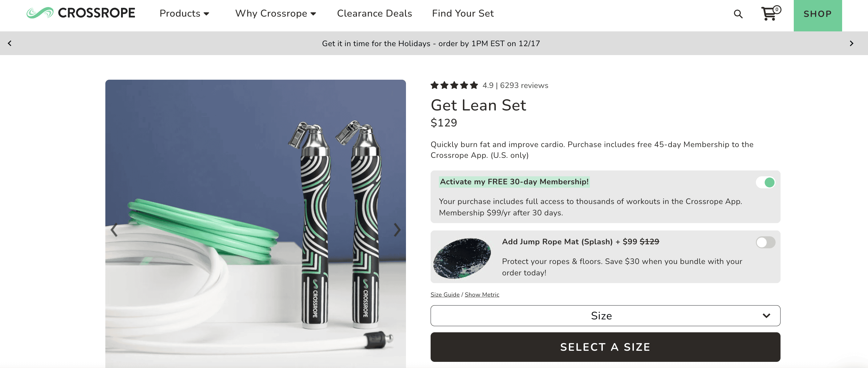Expand the Why Crossrope menu
This screenshot has height=368, width=868.
tap(275, 14)
